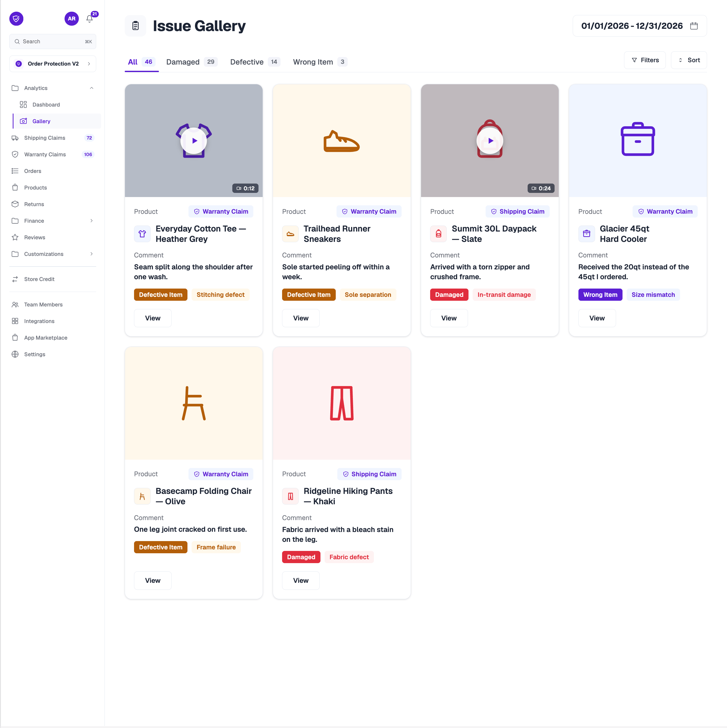The height and width of the screenshot is (728, 727).
Task: Click the Frame failure tag
Action: [216, 547]
